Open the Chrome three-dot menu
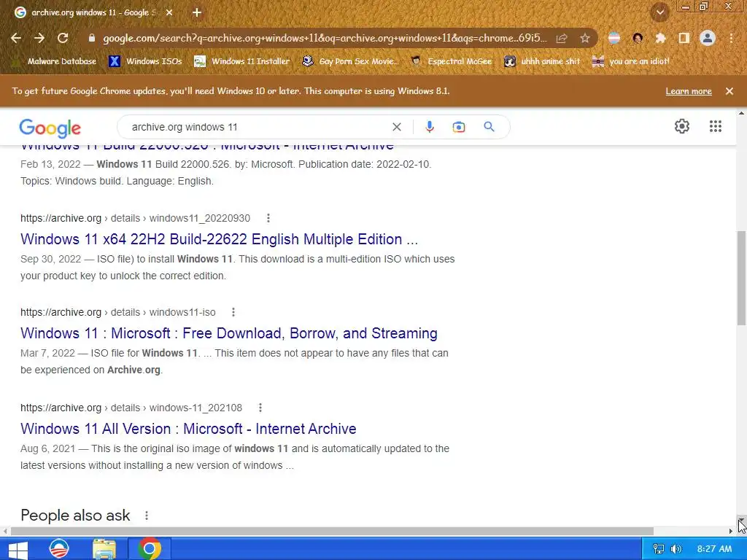 (731, 38)
